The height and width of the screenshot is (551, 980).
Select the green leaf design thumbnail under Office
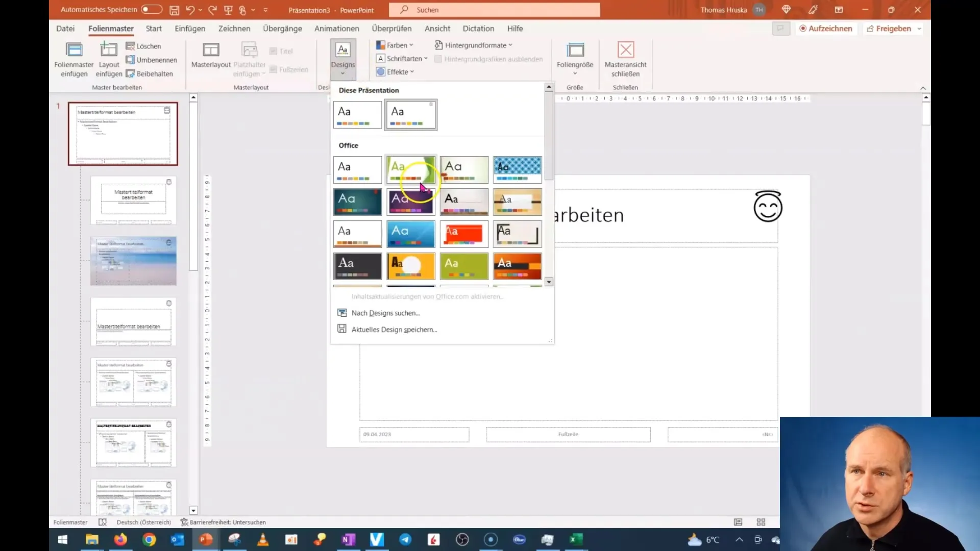[411, 169]
